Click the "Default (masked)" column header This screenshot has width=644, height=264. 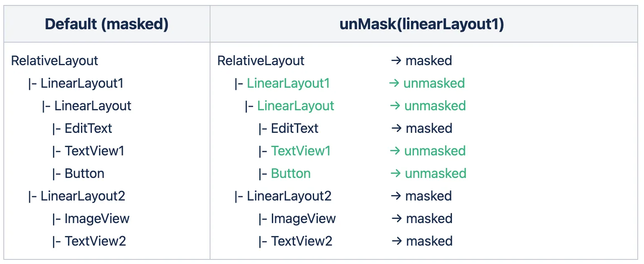[x=106, y=25]
